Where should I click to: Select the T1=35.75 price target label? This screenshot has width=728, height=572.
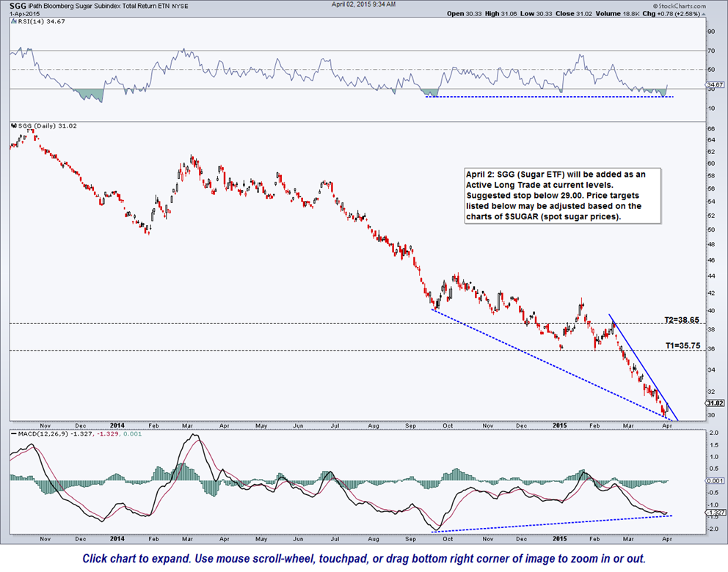click(x=680, y=345)
